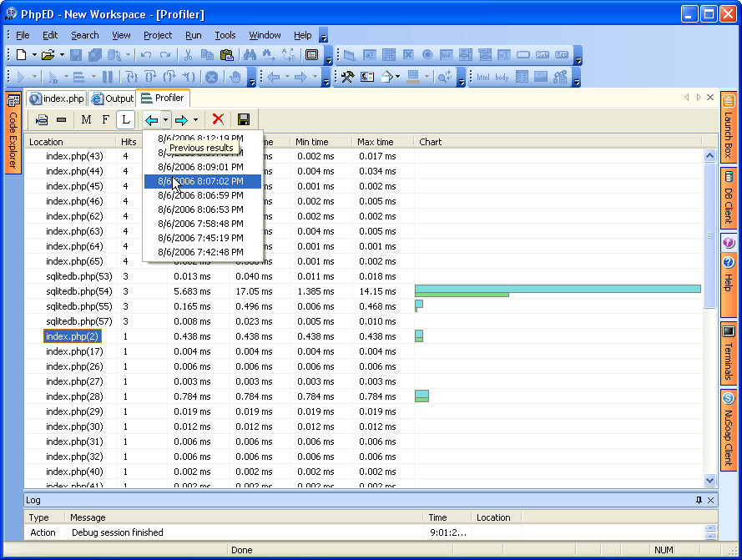Click the Open folder icon
This screenshot has height=560, width=742.
[48, 55]
